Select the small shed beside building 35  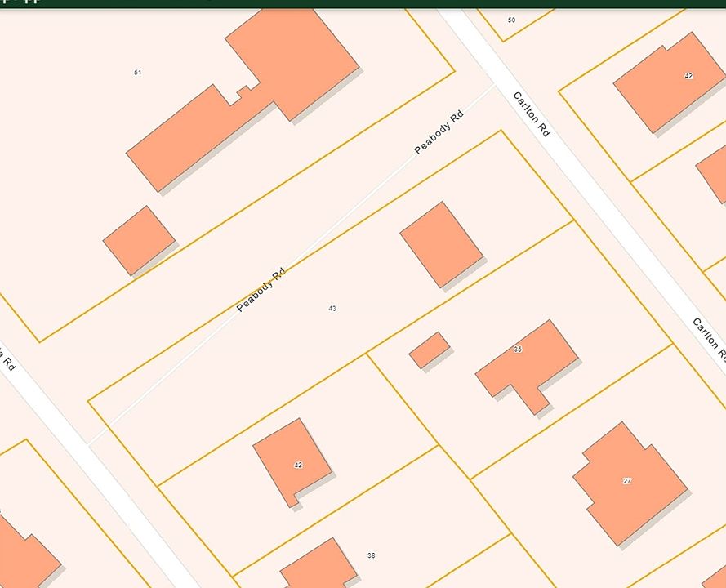pyautogui.click(x=429, y=350)
